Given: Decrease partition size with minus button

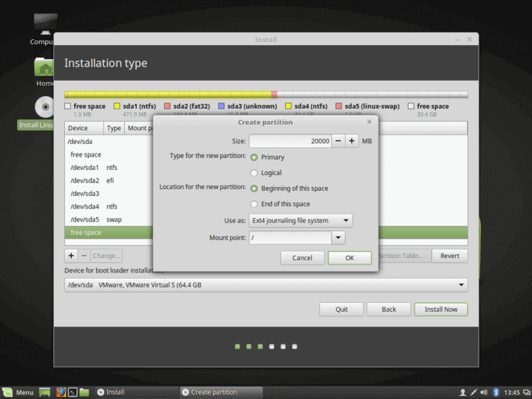Looking at the screenshot, I should point(338,140).
